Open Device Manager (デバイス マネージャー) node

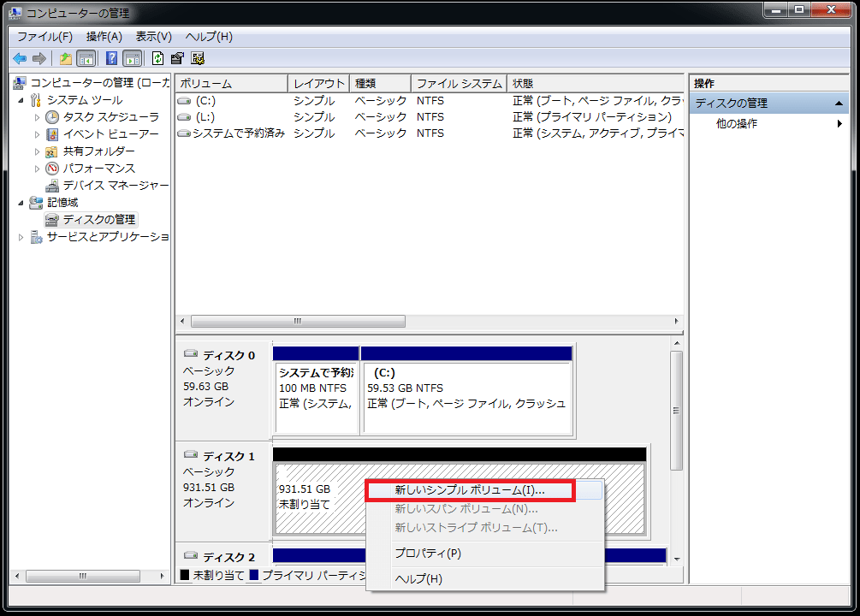[x=116, y=186]
